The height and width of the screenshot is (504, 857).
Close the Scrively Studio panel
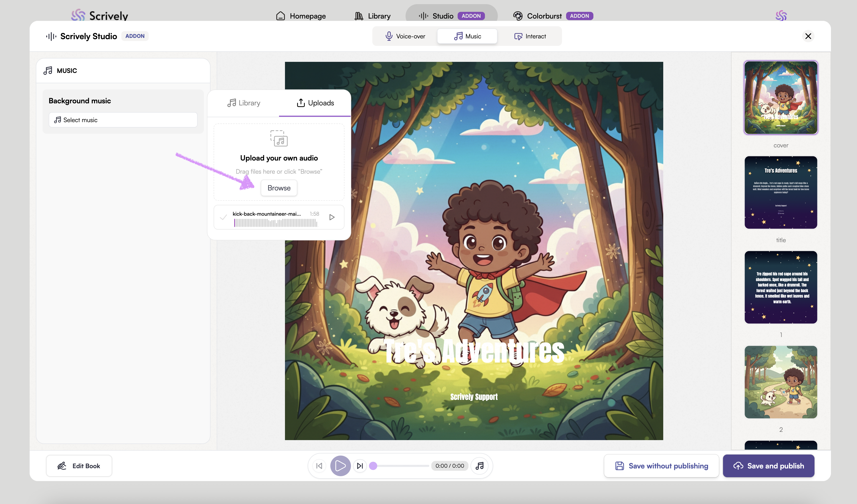point(808,36)
